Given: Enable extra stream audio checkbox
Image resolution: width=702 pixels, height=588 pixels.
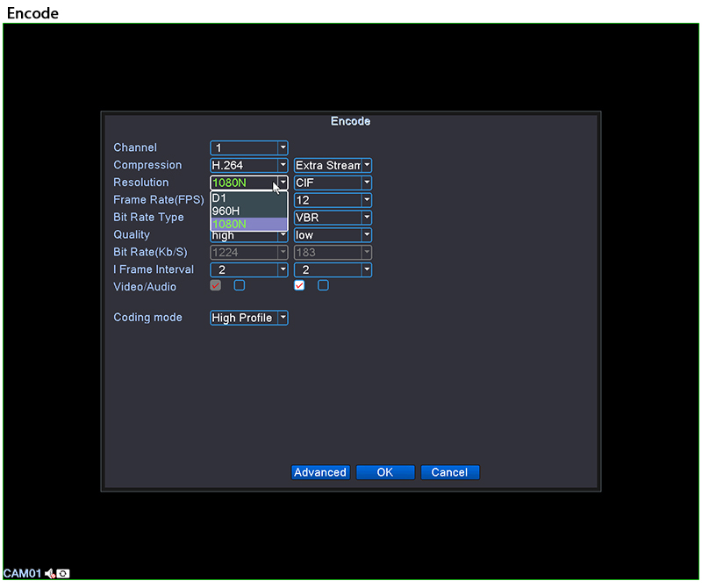Looking at the screenshot, I should (323, 286).
